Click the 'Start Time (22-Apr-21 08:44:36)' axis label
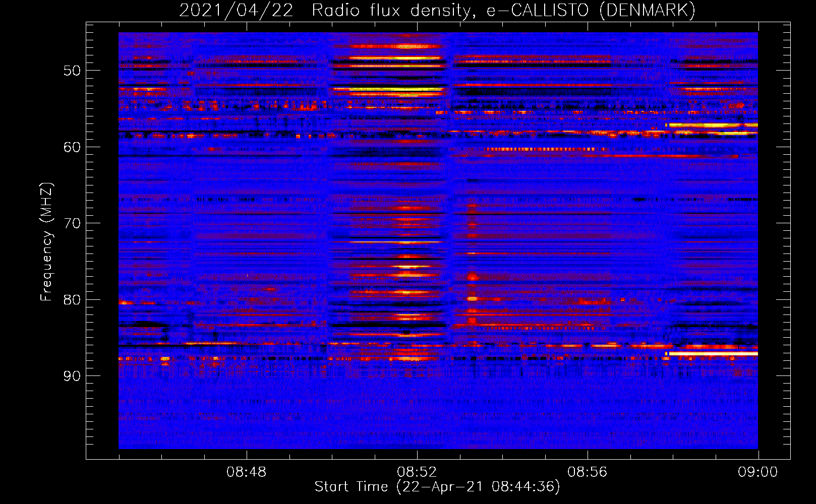This screenshot has height=504, width=816. [x=437, y=487]
